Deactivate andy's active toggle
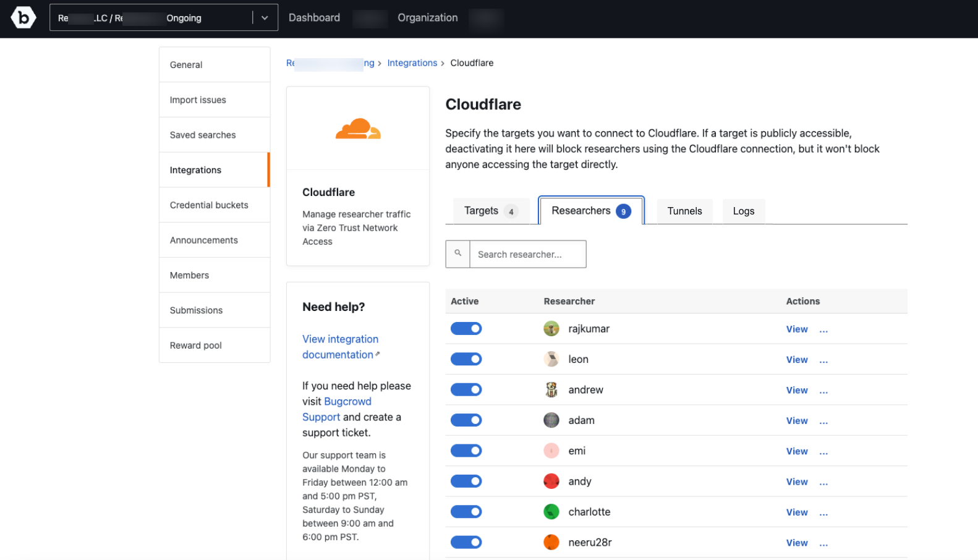Viewport: 978px width, 560px height. tap(466, 481)
